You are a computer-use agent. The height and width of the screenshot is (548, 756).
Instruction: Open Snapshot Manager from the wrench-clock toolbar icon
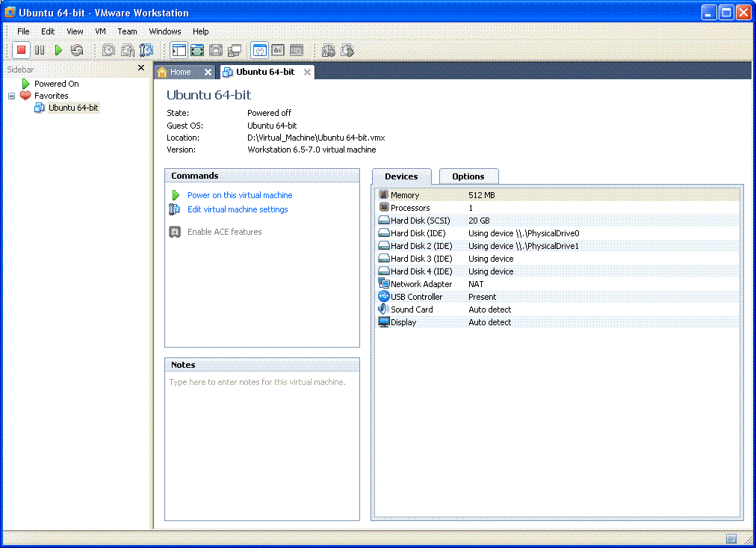point(146,49)
